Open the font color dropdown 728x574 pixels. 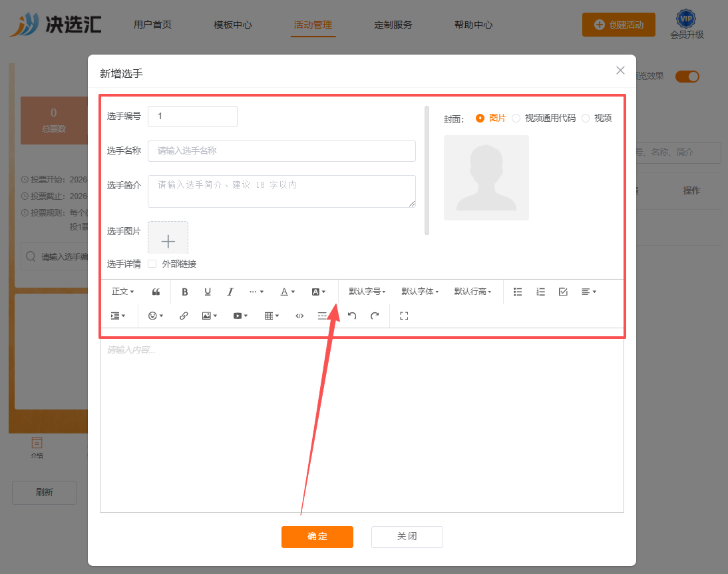point(287,292)
